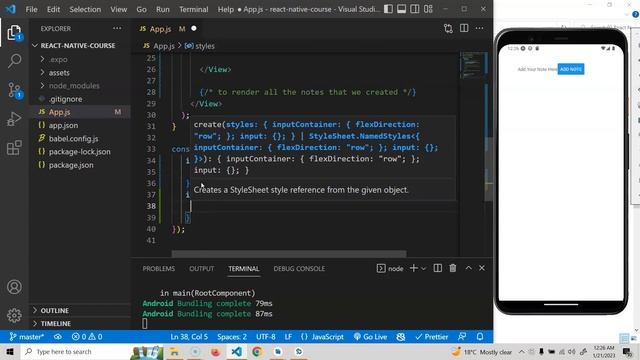Add a new terminal with plus icon
Screen dimensions: 640x360
pos(413,268)
